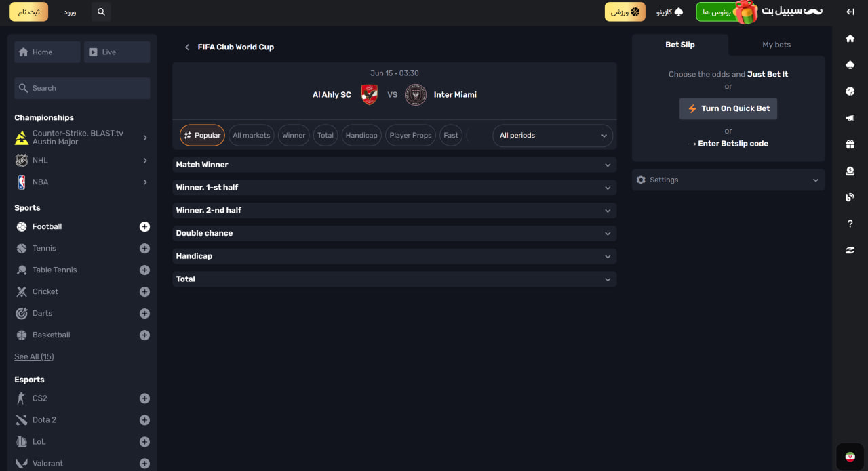Collapse the right sidebar with arrow icon

pos(850,12)
